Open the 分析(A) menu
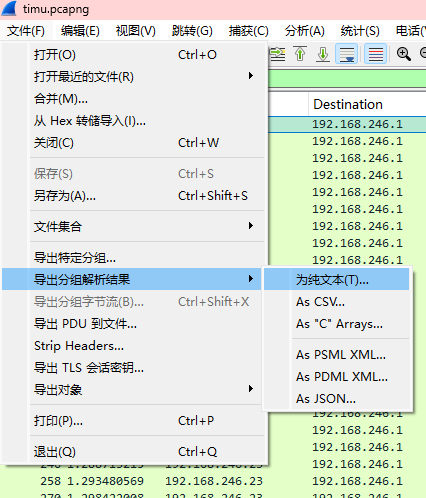Viewport: 426px width, 498px height. (305, 31)
